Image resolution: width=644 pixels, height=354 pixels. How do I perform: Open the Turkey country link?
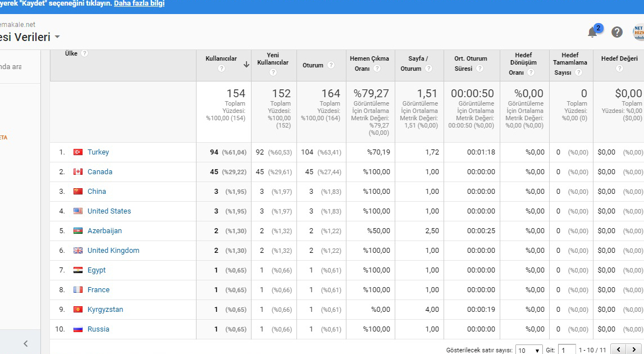point(98,152)
